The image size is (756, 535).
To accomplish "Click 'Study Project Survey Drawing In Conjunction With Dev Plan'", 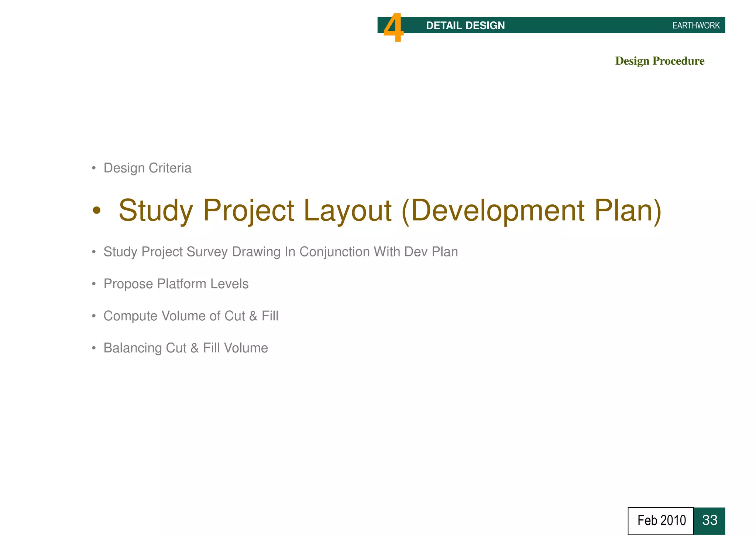I will [x=281, y=252].
